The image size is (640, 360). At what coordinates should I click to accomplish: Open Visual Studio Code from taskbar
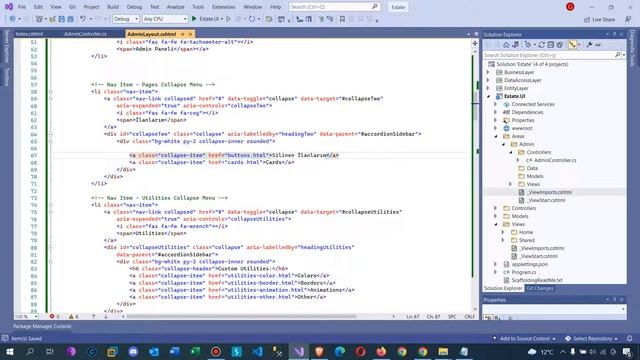[258, 351]
